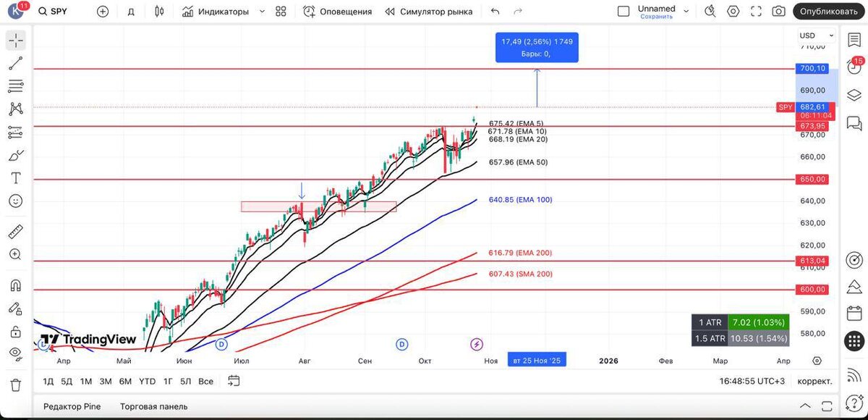Toggle the коррект. price adjustment

point(814,380)
